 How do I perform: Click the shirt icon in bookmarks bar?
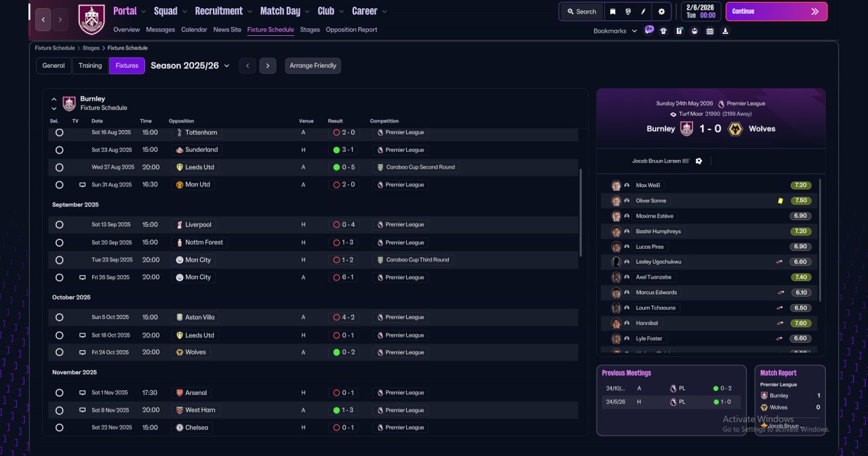(663, 30)
